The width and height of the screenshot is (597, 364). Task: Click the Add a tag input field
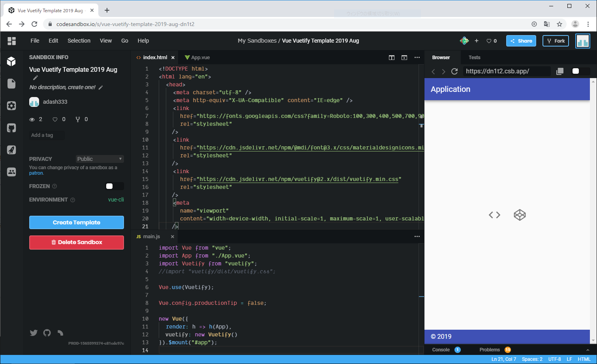[x=47, y=135]
